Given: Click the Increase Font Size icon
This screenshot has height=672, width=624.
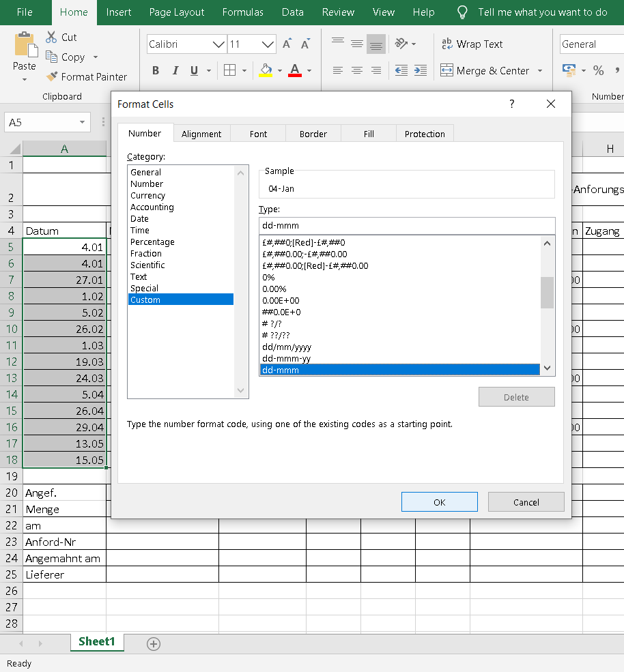Looking at the screenshot, I should tap(287, 44).
